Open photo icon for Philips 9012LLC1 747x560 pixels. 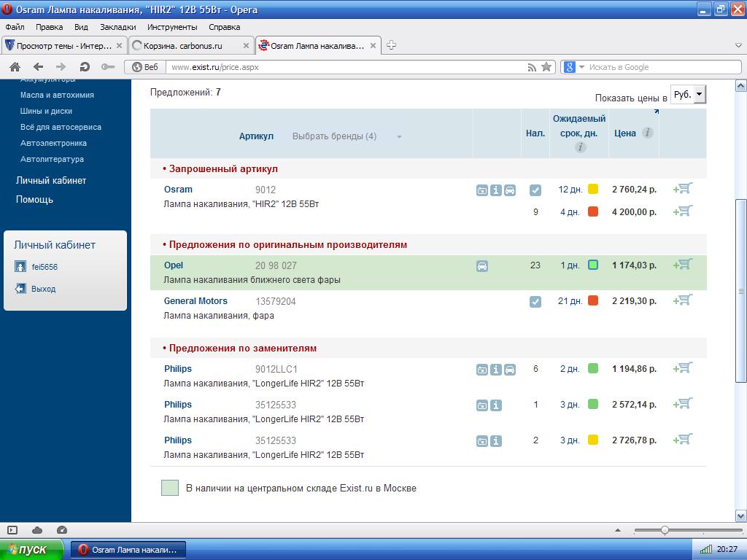pos(482,370)
